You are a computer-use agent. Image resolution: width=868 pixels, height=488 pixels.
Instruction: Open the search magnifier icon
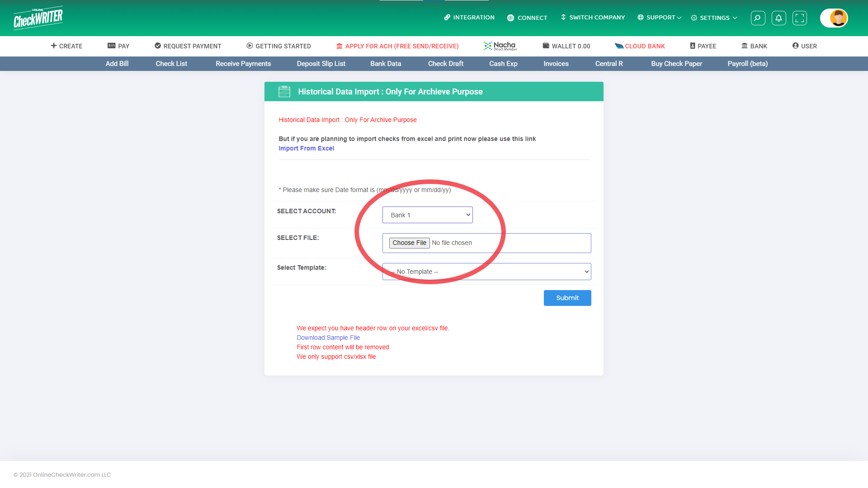tap(758, 18)
